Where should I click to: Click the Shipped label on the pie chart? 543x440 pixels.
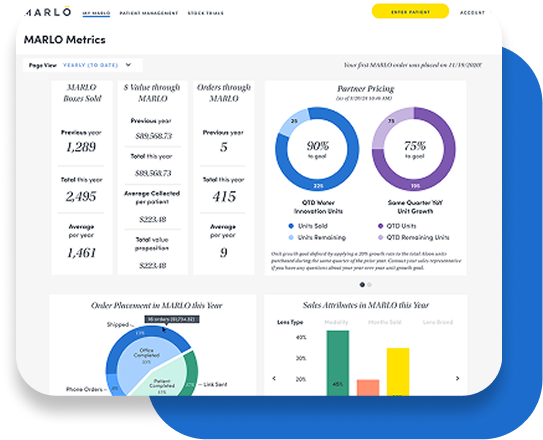[x=118, y=325]
